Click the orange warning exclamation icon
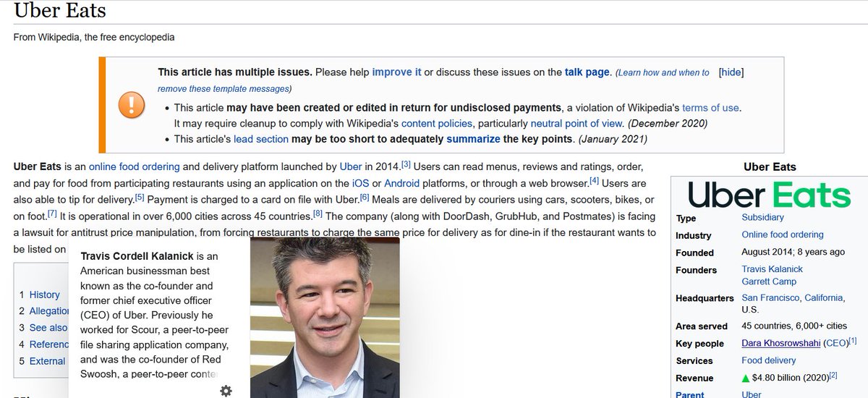868x398 pixels. (131, 104)
